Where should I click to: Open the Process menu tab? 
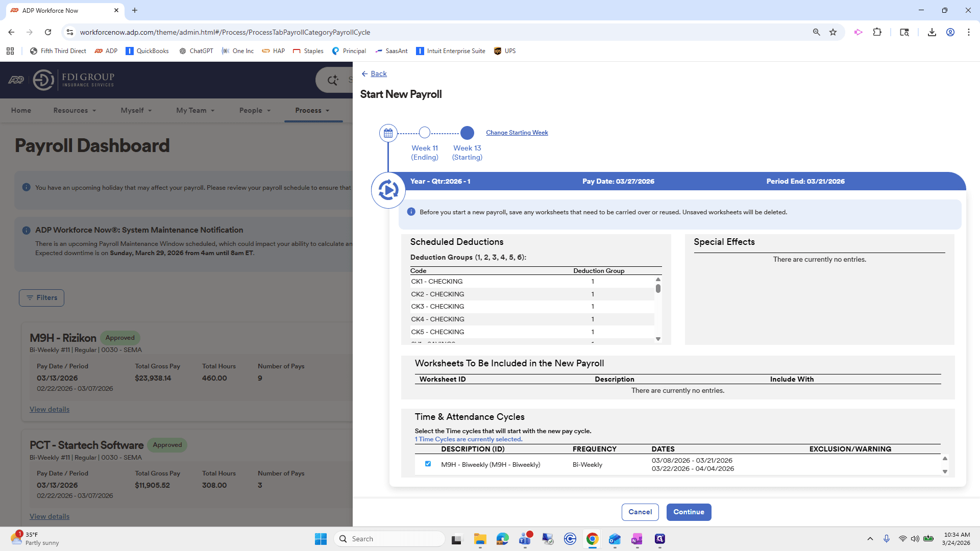312,110
